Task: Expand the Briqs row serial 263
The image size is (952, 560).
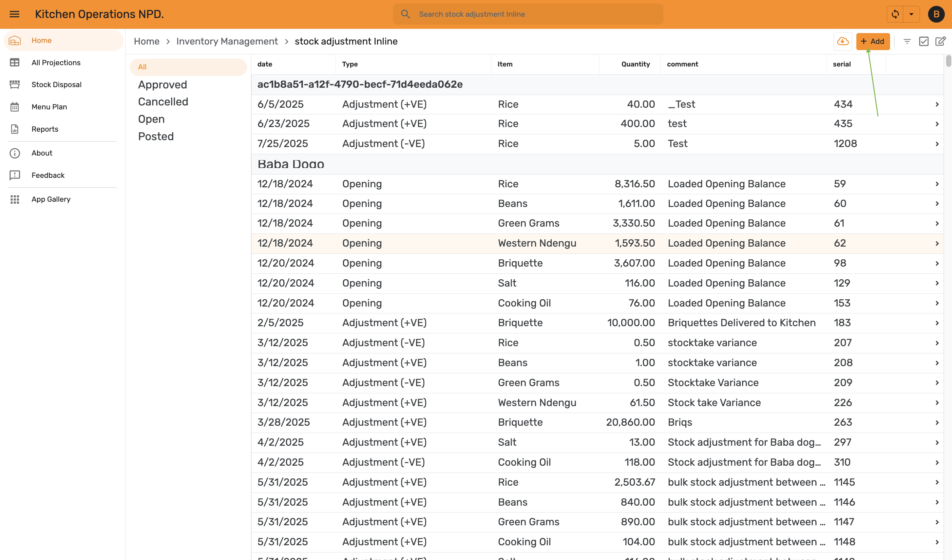Action: [937, 422]
